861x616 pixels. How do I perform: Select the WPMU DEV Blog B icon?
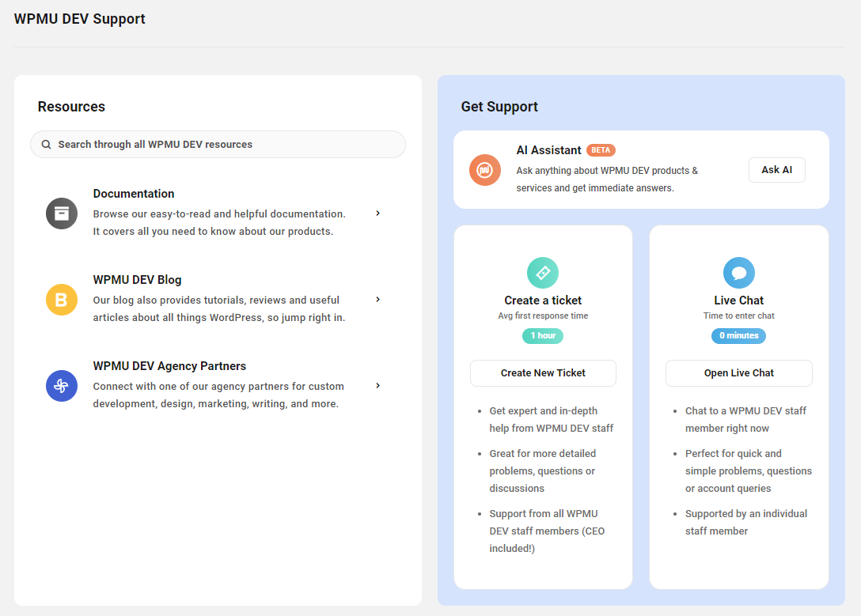click(61, 299)
